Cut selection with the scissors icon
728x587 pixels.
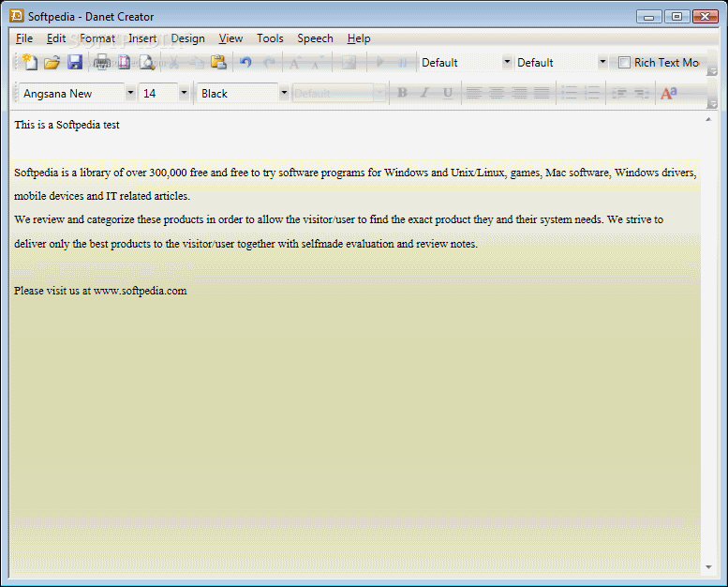(x=174, y=62)
